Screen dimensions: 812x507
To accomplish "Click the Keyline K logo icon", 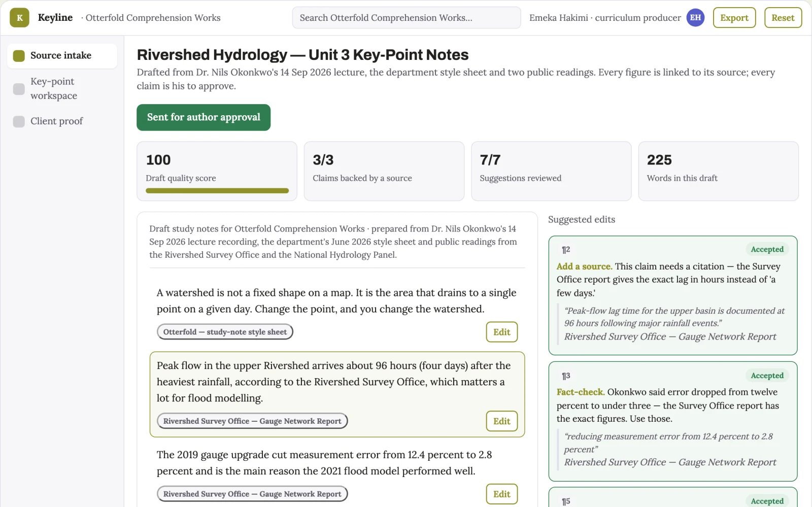I will (x=19, y=18).
